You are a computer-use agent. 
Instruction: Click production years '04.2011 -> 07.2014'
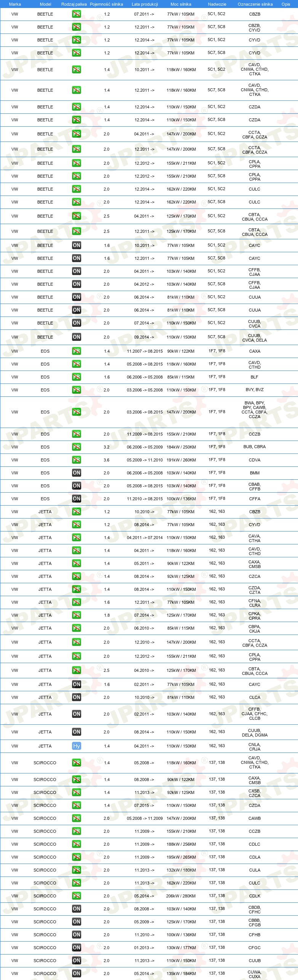(144, 538)
